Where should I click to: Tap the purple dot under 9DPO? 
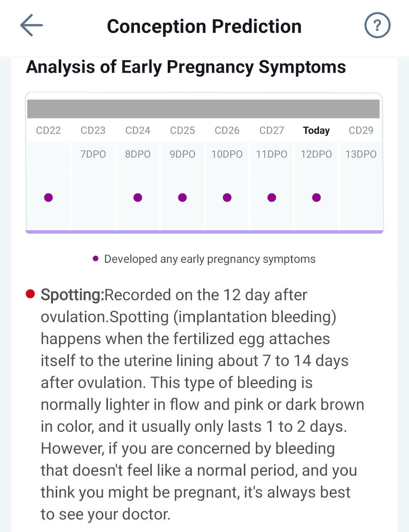182,197
